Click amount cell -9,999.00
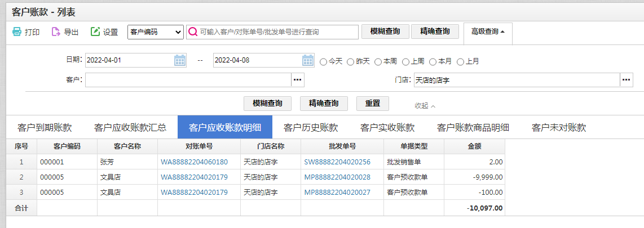The height and width of the screenshot is (228, 644). [x=474, y=177]
